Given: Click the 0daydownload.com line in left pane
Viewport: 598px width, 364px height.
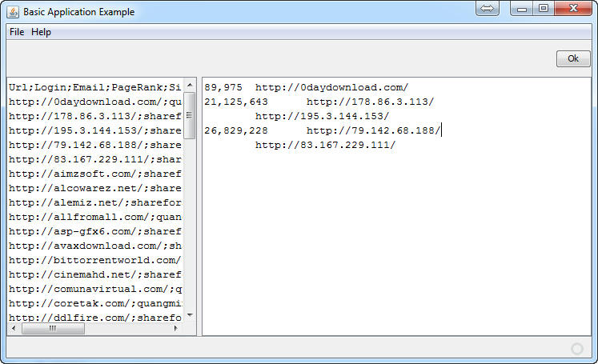Looking at the screenshot, I should tap(94, 102).
